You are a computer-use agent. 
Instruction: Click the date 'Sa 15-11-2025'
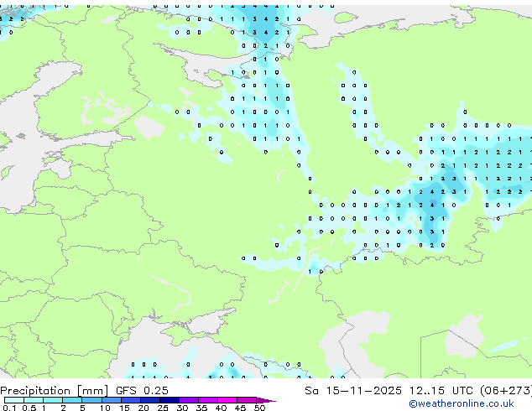point(353,391)
